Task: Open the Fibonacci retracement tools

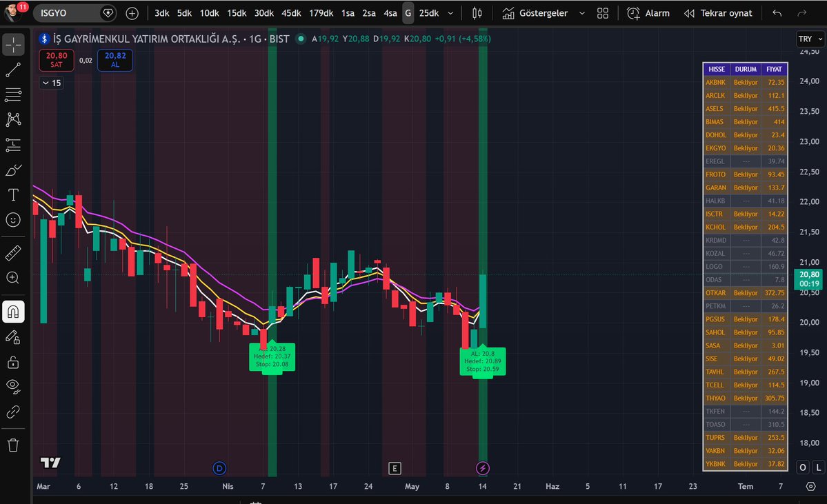Action: coord(13,95)
